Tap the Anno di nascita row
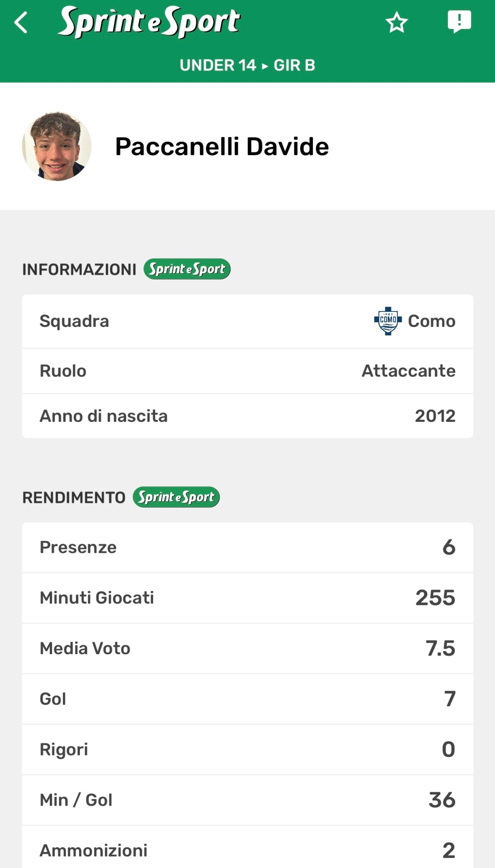Viewport: 495px width, 868px height. click(x=247, y=416)
